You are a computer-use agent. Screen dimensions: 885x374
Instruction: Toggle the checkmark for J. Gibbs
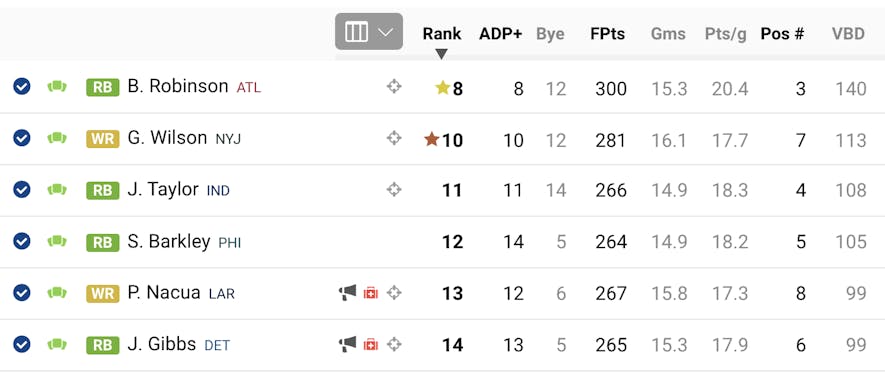(x=22, y=344)
